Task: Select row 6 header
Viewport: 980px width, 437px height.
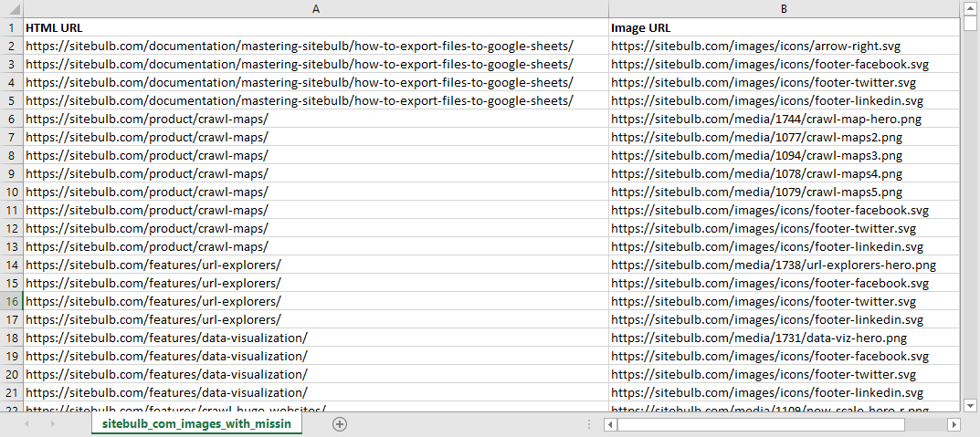Action: point(12,120)
